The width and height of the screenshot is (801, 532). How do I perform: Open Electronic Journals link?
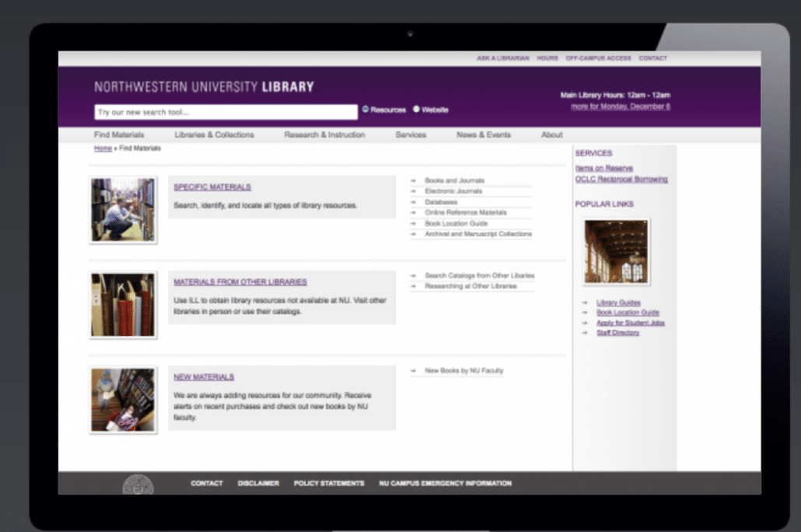(x=453, y=191)
